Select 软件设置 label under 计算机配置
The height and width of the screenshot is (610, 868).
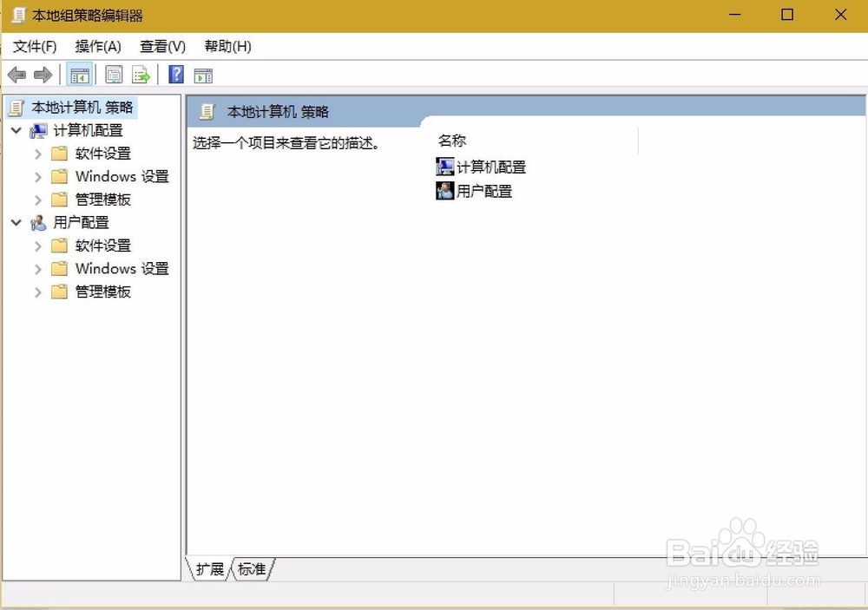point(103,154)
